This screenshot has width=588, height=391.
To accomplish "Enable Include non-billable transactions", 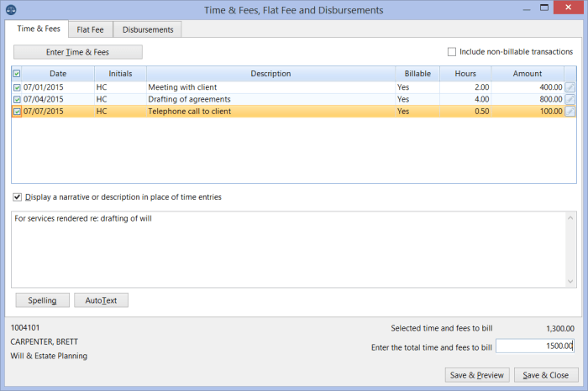I will [x=452, y=51].
